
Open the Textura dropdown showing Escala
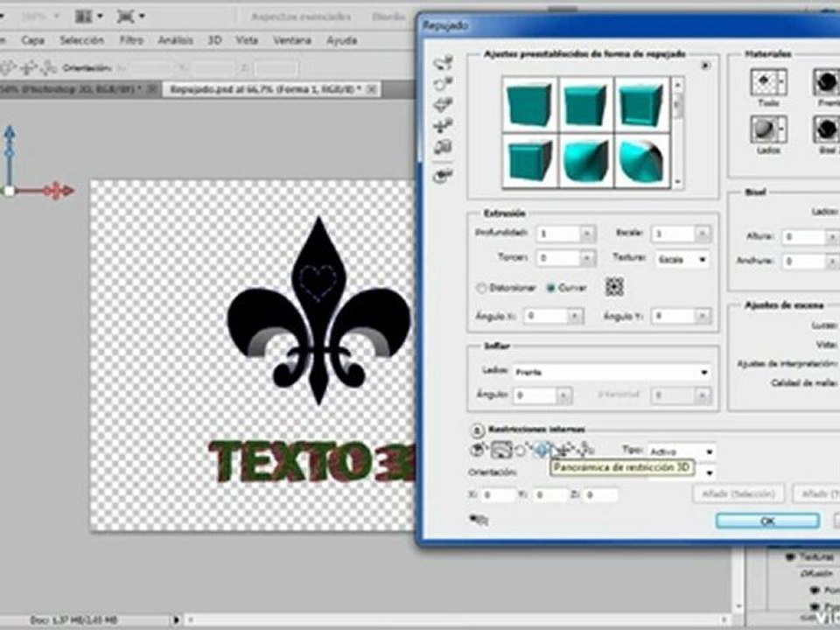682,259
